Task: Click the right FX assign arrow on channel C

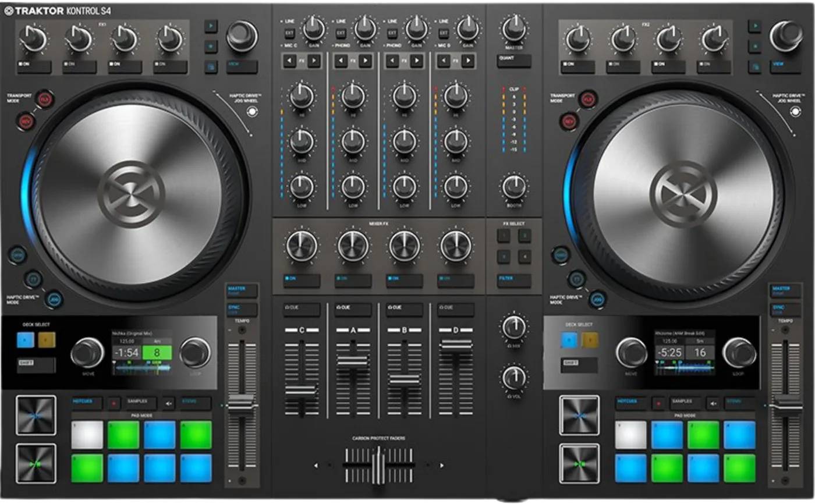Action: point(314,61)
